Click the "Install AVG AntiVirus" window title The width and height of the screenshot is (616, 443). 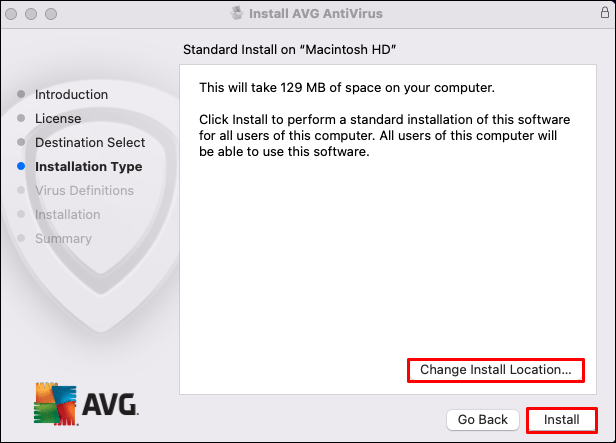pos(317,15)
